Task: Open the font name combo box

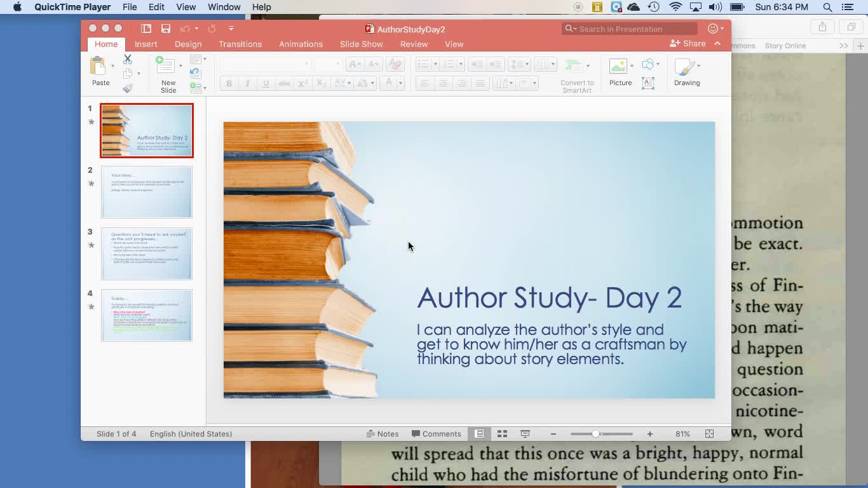Action: tap(265, 64)
